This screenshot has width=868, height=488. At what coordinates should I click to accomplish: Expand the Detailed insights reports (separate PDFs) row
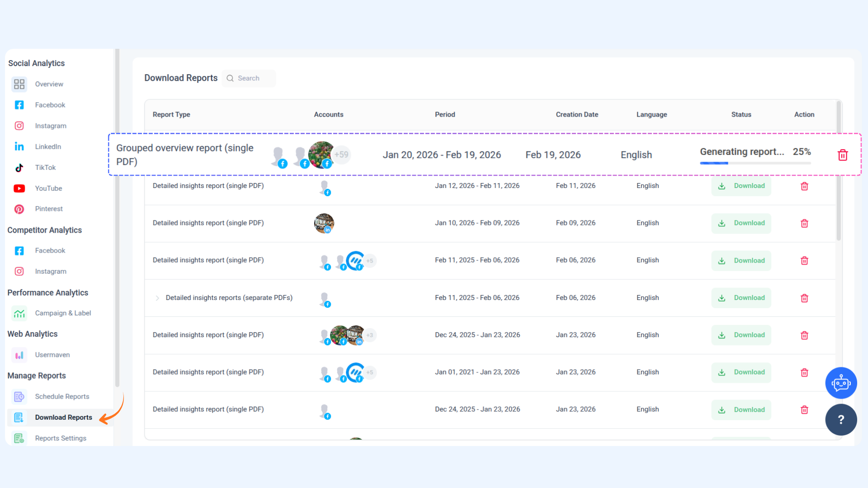point(157,298)
